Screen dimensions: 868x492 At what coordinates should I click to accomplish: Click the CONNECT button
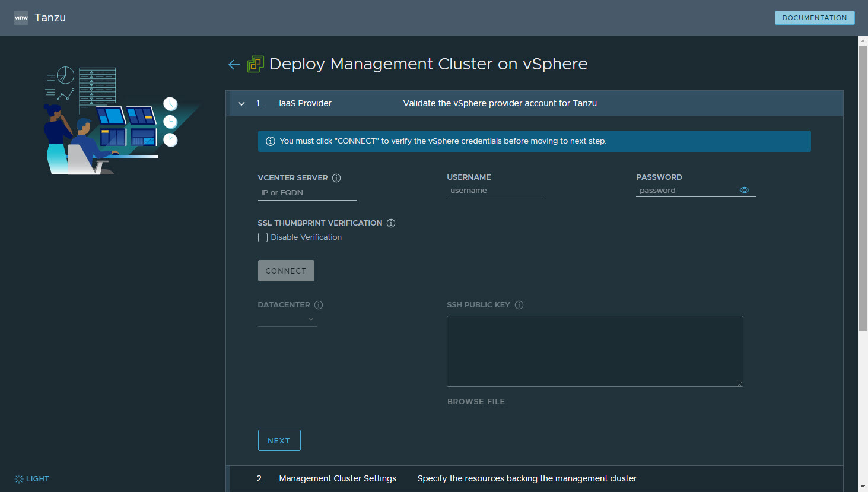point(286,271)
